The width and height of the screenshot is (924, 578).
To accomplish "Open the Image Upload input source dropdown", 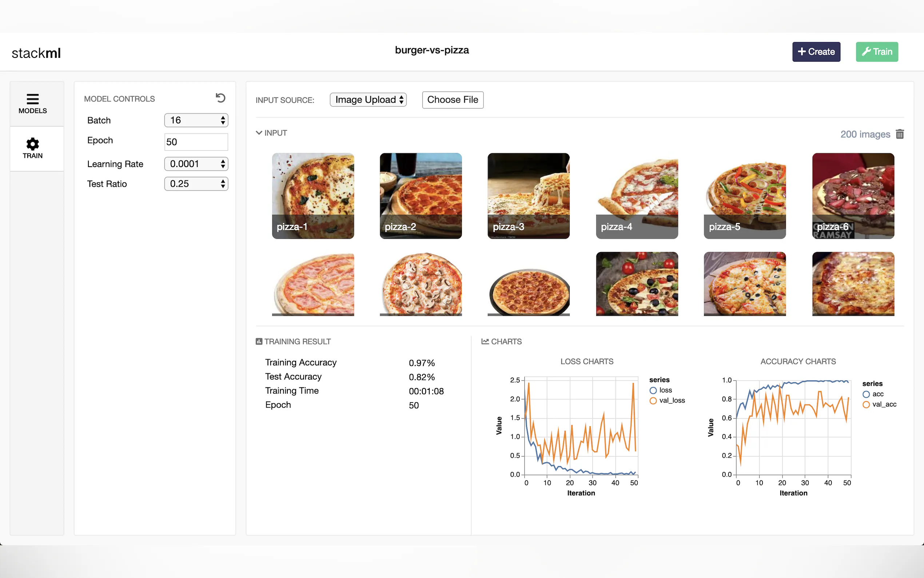I will point(368,100).
